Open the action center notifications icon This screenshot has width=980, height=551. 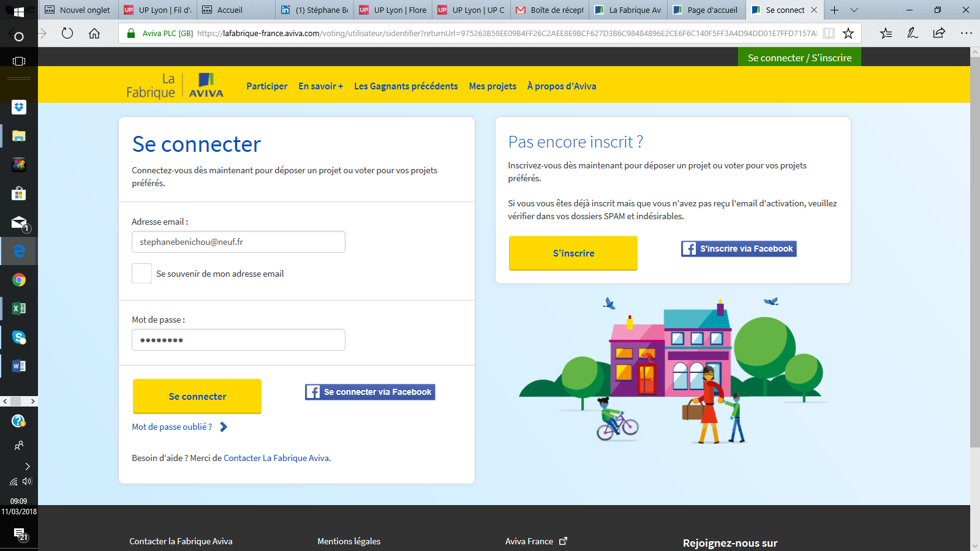click(x=20, y=535)
